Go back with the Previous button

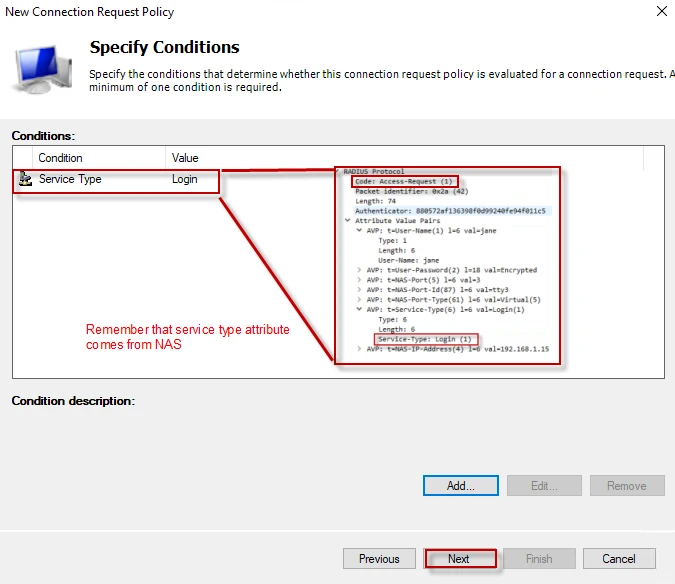379,559
